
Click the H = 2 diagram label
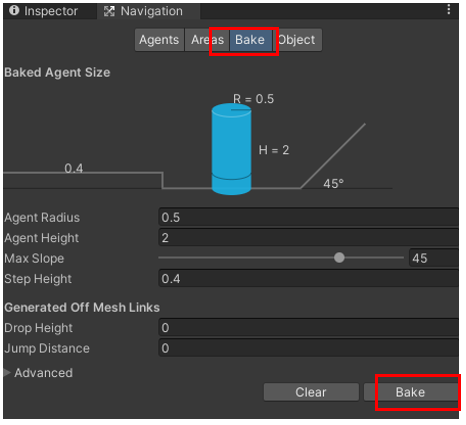pyautogui.click(x=274, y=150)
